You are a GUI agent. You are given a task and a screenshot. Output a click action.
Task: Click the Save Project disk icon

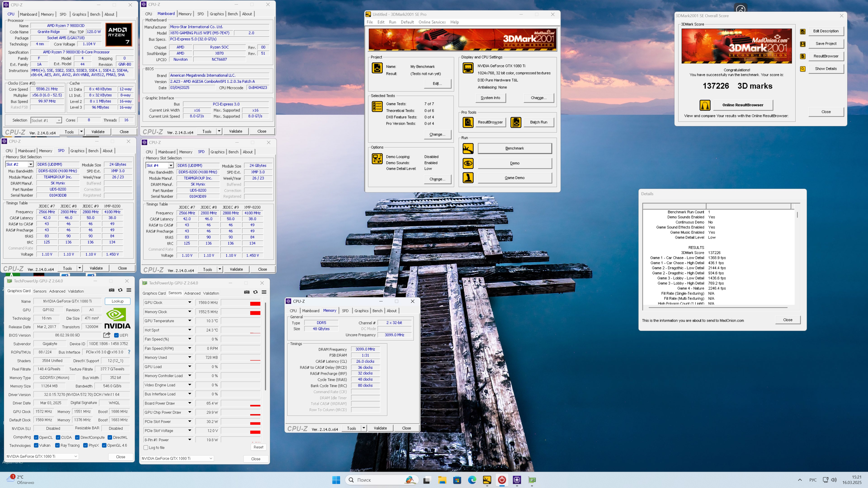803,44
